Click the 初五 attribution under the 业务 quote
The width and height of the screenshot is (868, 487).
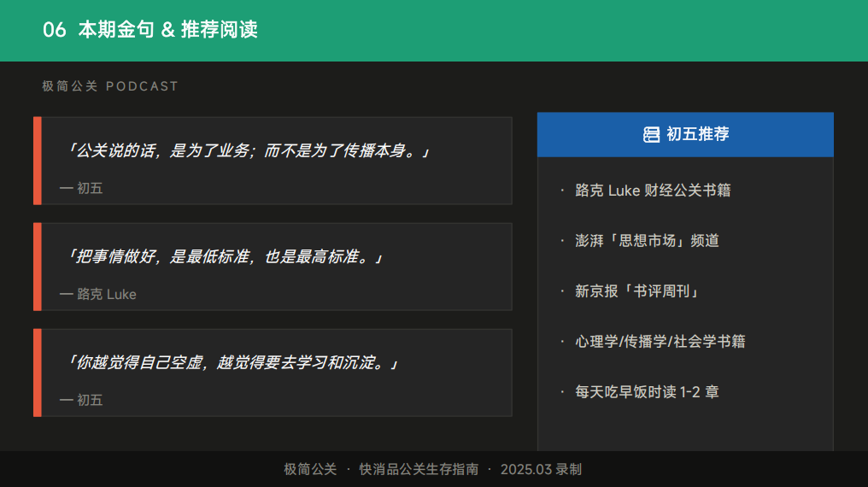[x=82, y=188]
